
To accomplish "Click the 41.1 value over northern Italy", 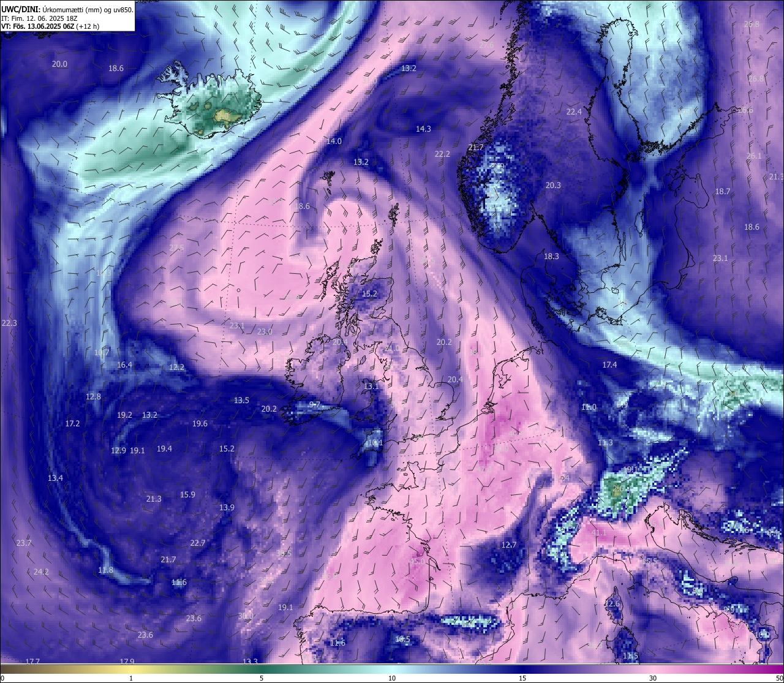I will [x=598, y=533].
